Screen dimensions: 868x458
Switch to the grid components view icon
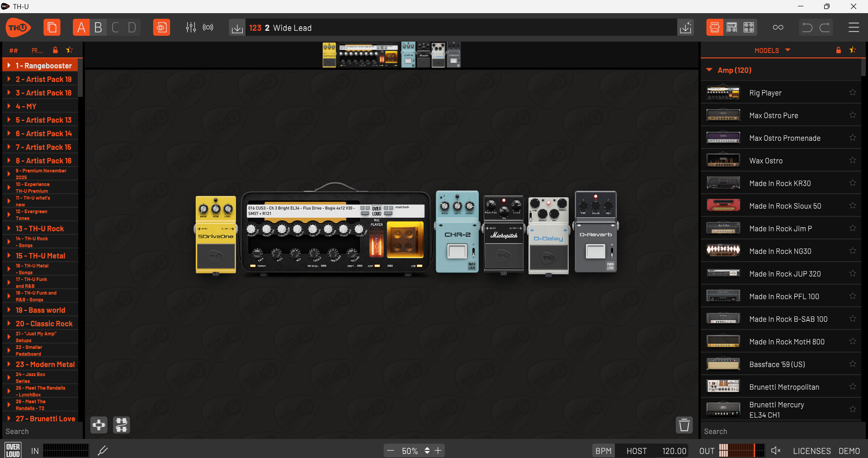point(749,28)
